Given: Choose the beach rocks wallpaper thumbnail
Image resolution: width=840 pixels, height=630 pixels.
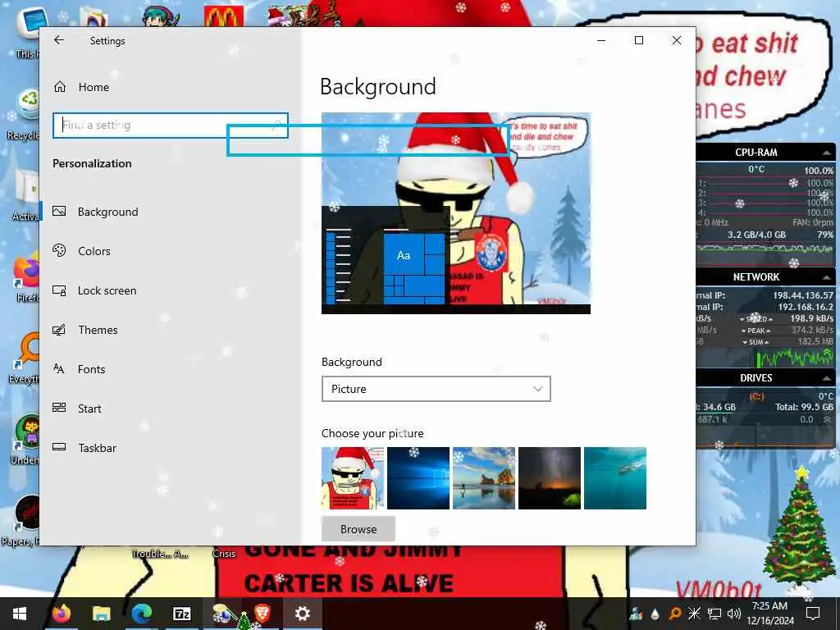Looking at the screenshot, I should [x=484, y=478].
